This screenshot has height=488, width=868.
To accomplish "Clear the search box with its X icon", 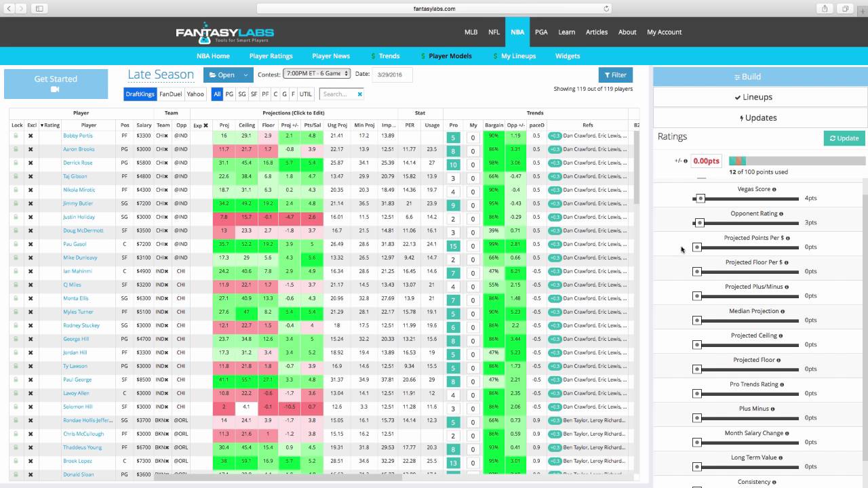I will (x=359, y=94).
